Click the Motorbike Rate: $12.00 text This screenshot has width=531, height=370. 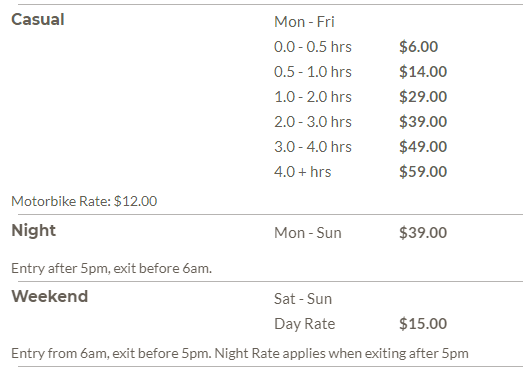tap(84, 201)
